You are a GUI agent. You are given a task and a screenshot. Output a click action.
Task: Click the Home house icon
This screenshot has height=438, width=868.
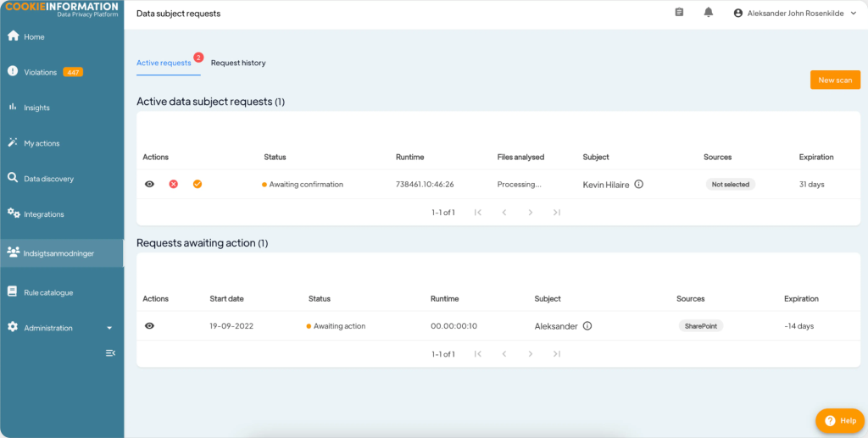[13, 36]
